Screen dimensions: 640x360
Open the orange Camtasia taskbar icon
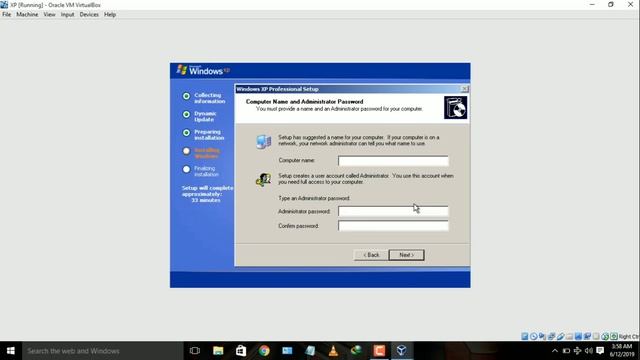tap(379, 351)
